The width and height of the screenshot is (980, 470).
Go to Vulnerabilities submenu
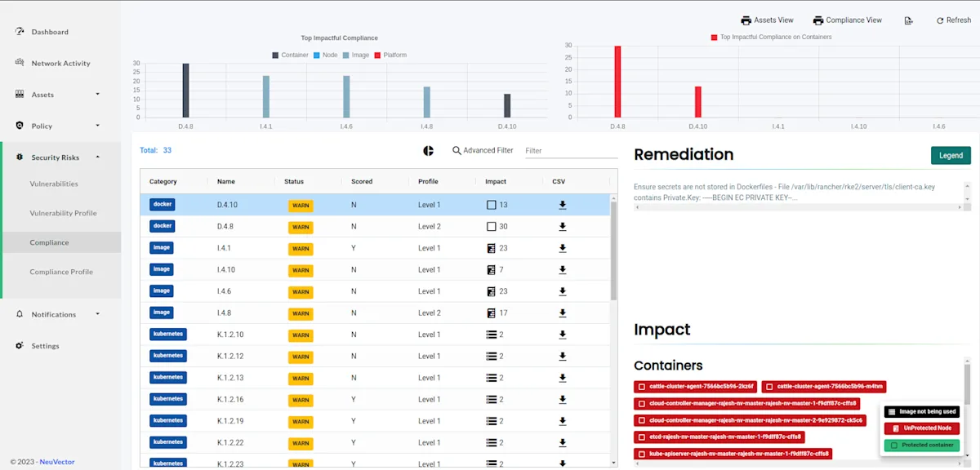(x=54, y=184)
